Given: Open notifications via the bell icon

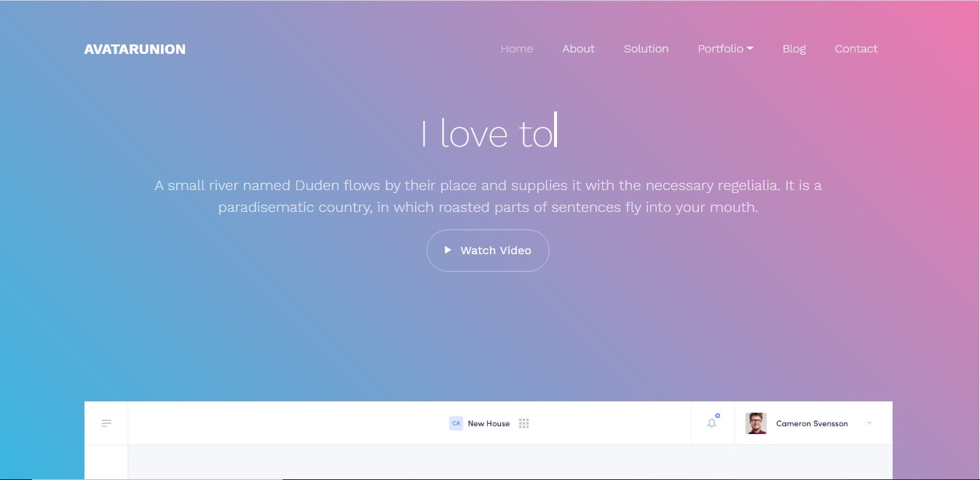Looking at the screenshot, I should pos(711,423).
